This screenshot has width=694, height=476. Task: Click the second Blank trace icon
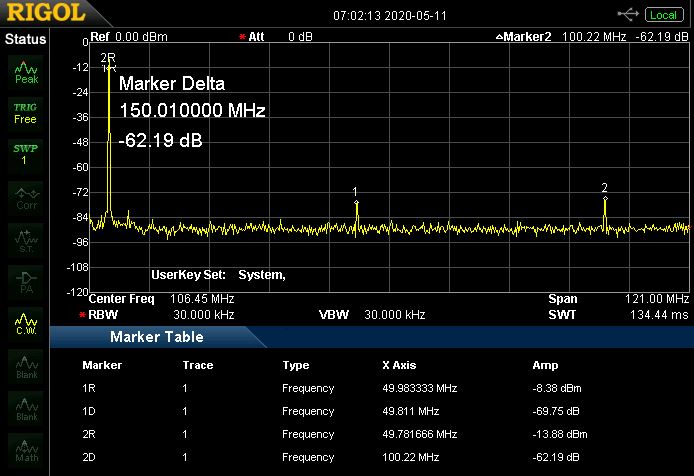click(26, 410)
